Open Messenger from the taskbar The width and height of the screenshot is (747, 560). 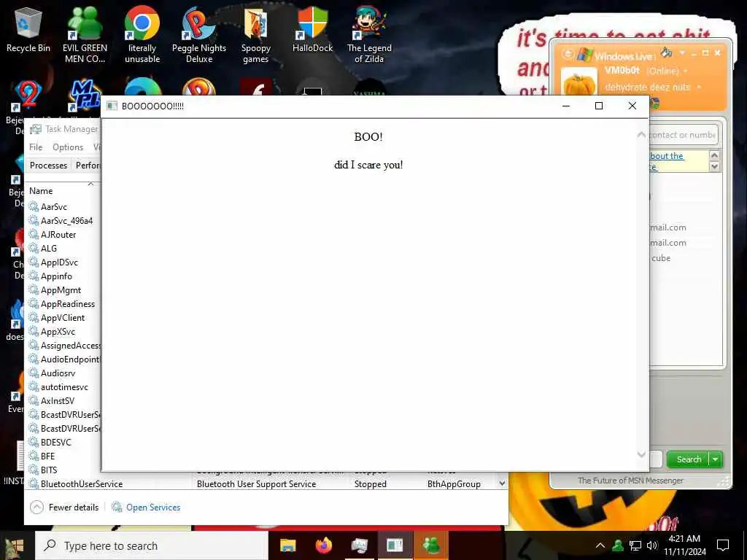click(x=431, y=545)
